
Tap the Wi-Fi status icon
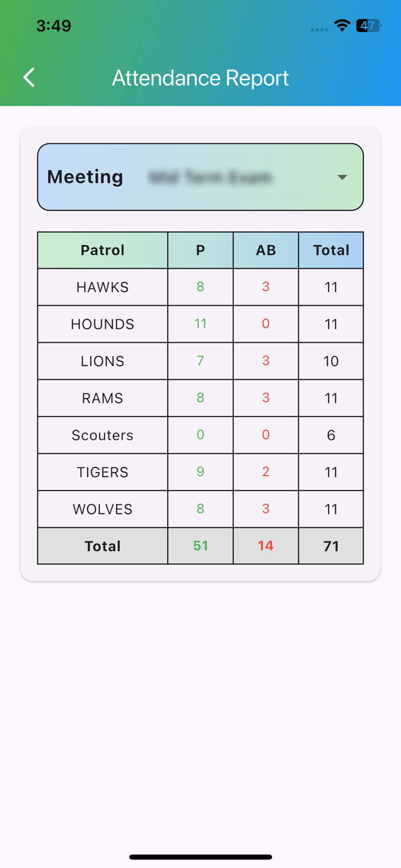click(343, 25)
